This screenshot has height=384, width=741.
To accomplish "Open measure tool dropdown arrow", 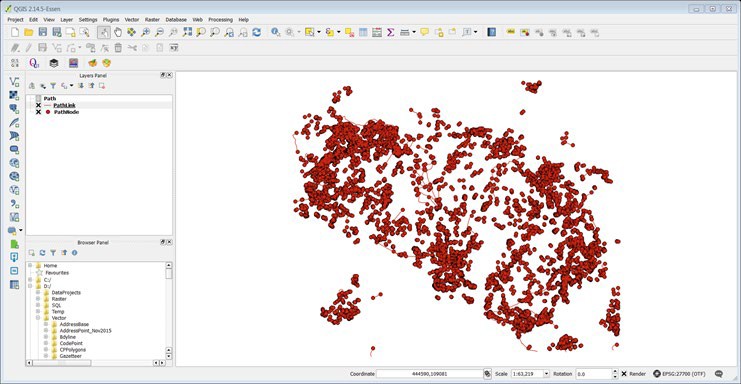I will point(414,32).
